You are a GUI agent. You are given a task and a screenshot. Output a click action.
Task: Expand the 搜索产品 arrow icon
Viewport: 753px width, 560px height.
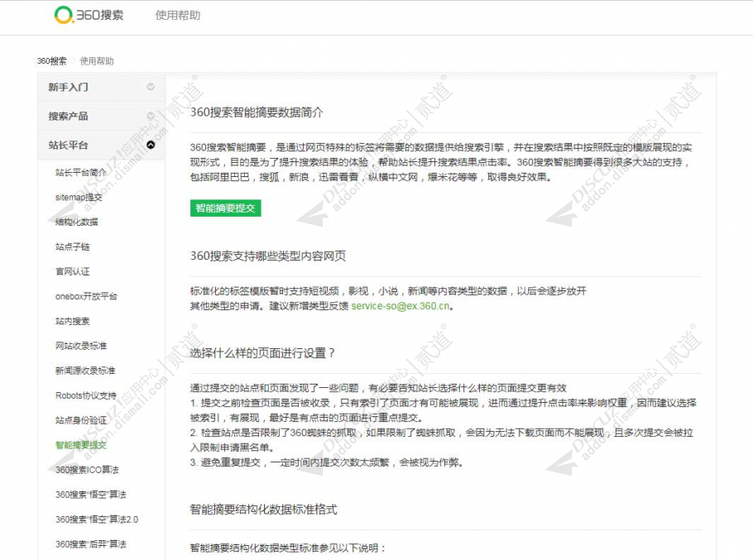tap(151, 116)
